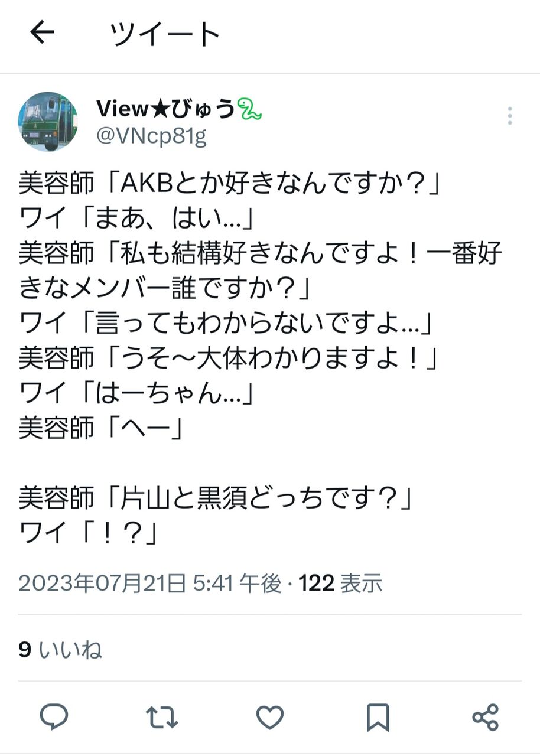Open the bus profile picture
Image resolution: width=540 pixels, height=756 pixels.
coord(48,122)
